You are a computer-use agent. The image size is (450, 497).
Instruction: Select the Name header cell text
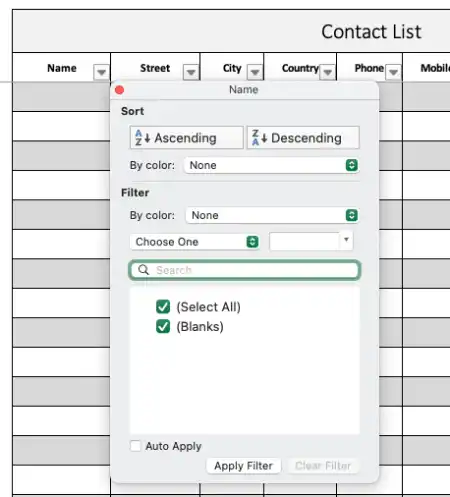click(62, 68)
